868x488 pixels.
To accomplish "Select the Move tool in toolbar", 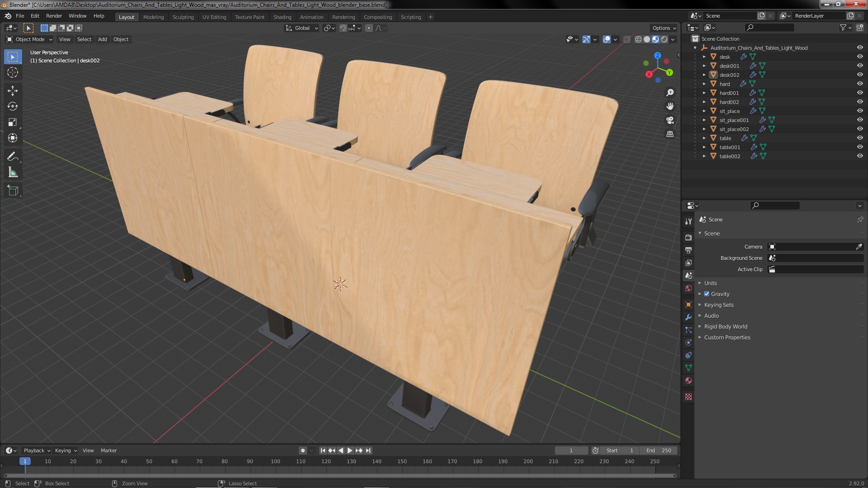I will [13, 91].
